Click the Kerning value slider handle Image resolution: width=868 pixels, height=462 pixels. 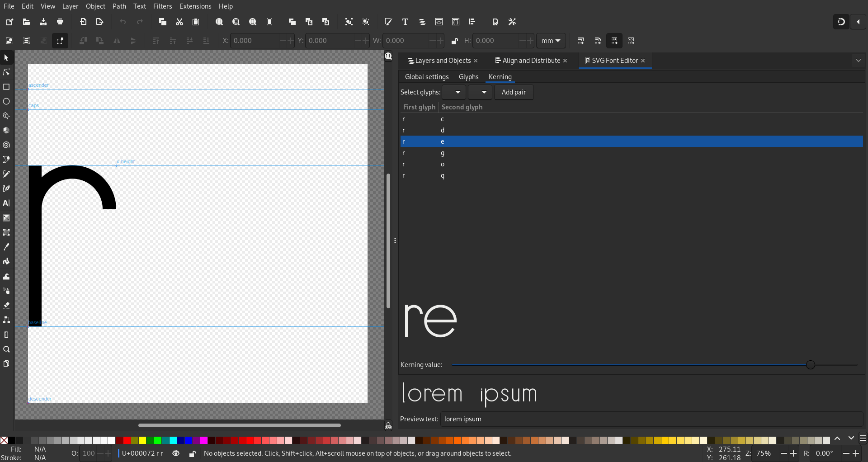click(x=811, y=365)
